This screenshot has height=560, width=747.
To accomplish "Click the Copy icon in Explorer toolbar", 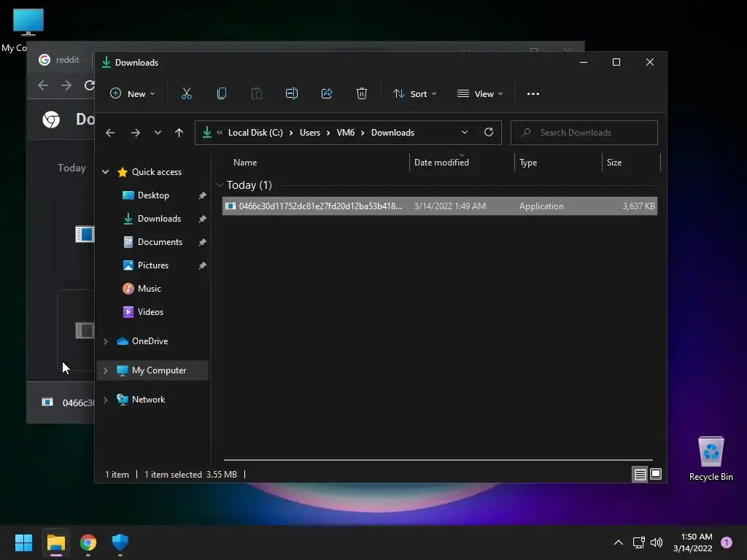I will [222, 94].
